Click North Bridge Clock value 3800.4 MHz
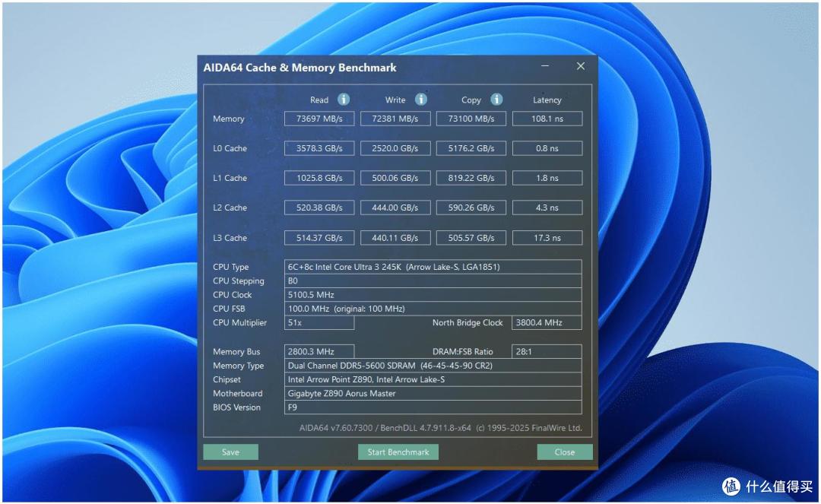 [x=547, y=323]
